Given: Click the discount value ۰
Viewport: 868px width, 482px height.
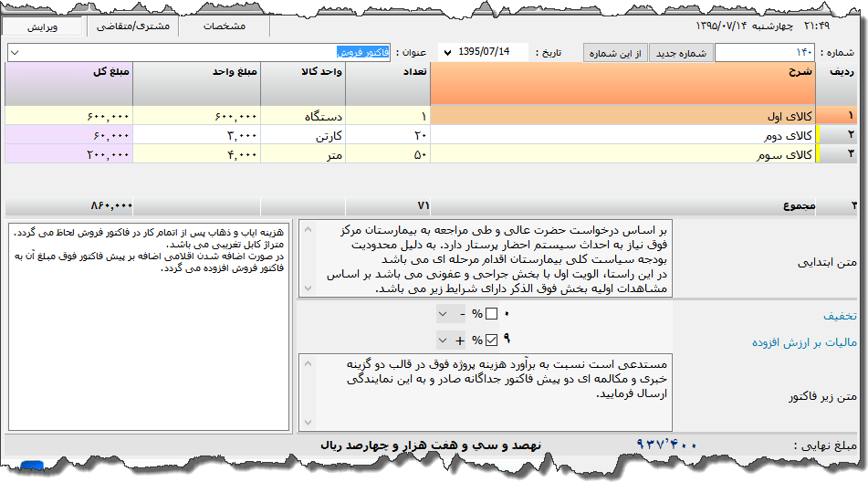Looking at the screenshot, I should click(507, 314).
